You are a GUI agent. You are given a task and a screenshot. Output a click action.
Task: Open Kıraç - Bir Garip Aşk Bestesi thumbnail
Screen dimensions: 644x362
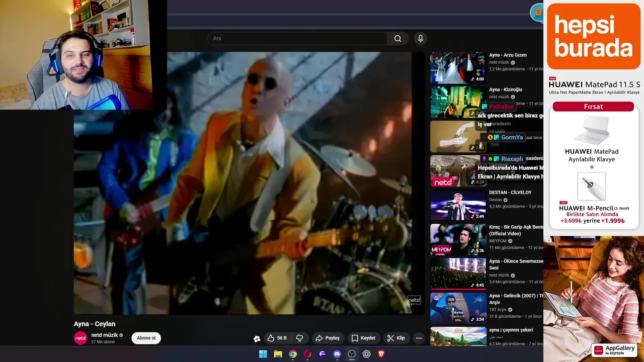[458, 239]
